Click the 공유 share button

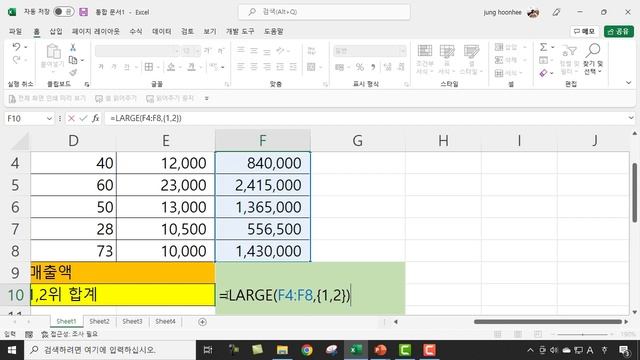619,31
